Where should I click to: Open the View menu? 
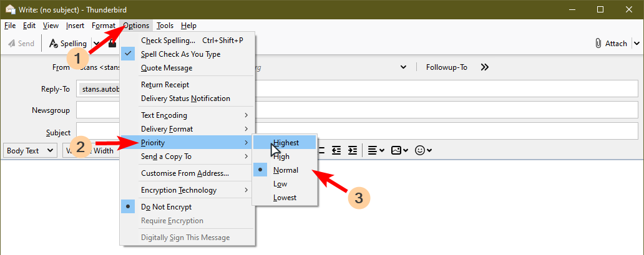[x=51, y=26]
